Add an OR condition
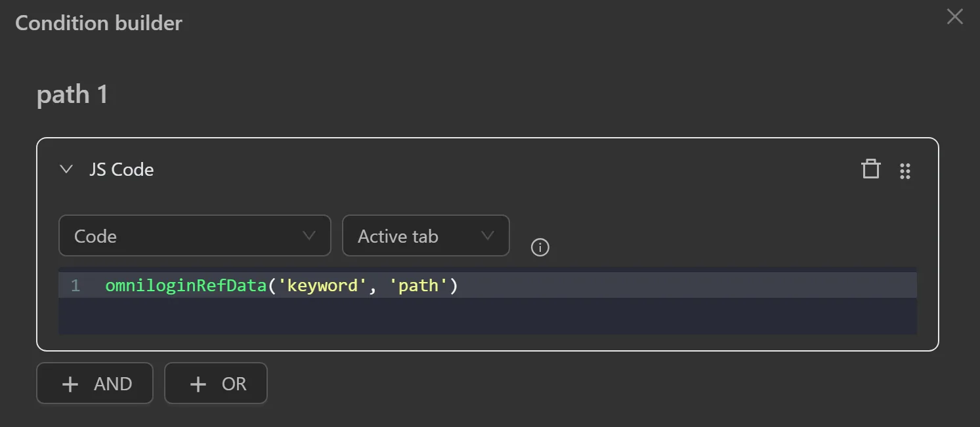 coord(215,384)
